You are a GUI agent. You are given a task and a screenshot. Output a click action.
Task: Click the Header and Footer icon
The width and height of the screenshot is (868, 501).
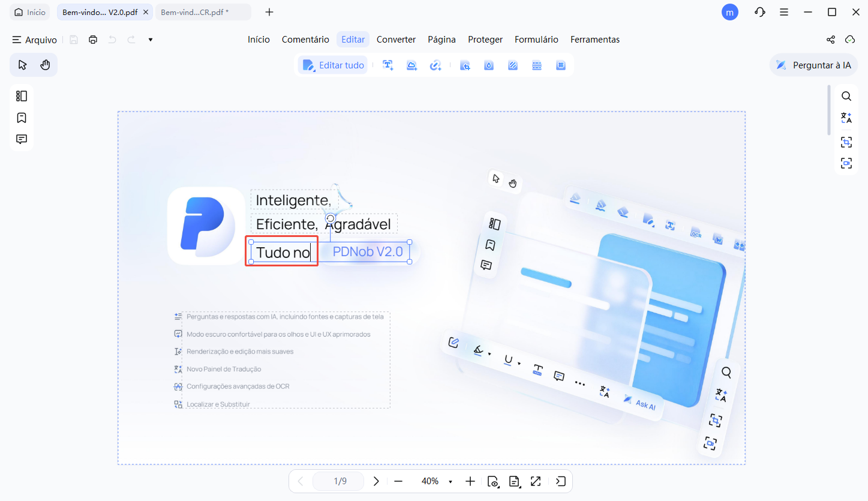tap(537, 65)
